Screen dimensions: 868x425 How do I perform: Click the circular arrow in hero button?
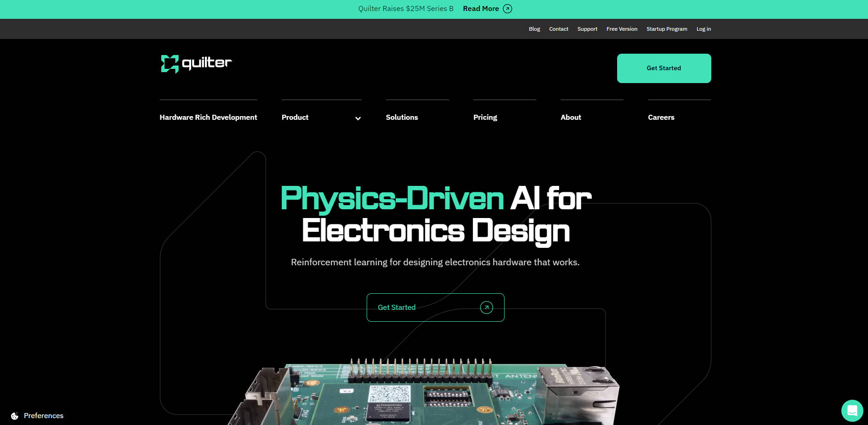[x=486, y=308]
